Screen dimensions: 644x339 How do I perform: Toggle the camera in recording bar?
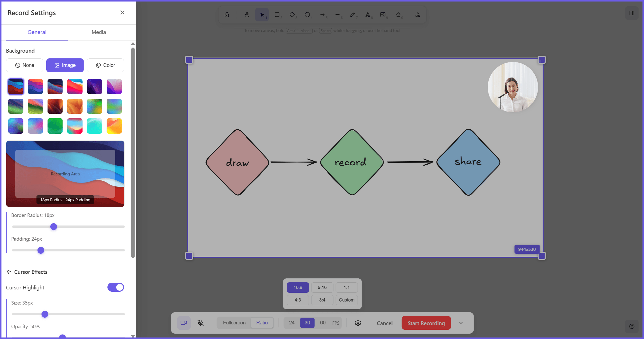pos(184,323)
